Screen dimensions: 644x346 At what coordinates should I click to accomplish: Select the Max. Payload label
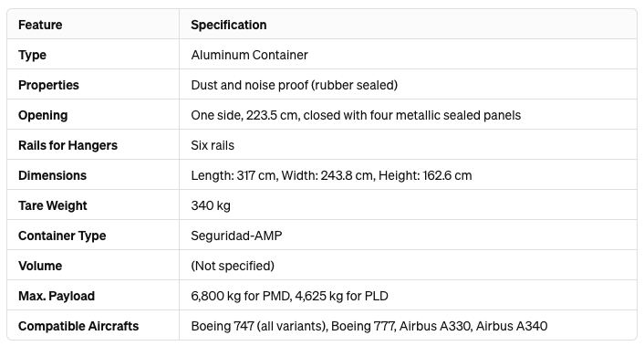pos(57,296)
